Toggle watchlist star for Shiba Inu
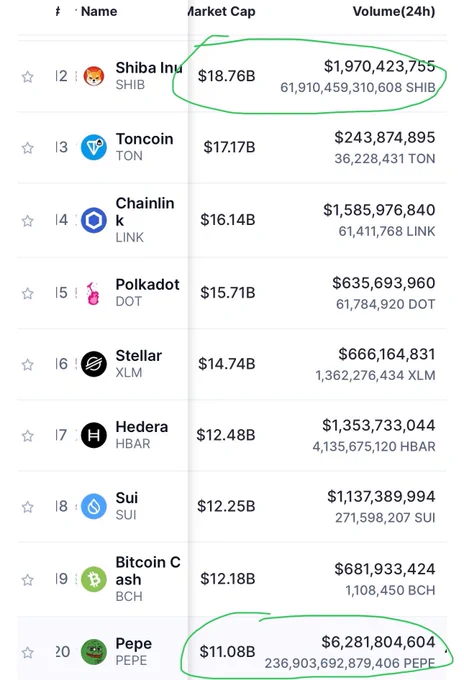Screen dimensions: 464x680 28,77
